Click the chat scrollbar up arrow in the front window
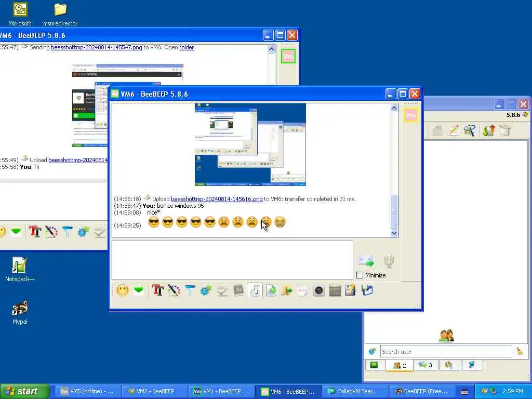This screenshot has height=399, width=532. point(394,108)
